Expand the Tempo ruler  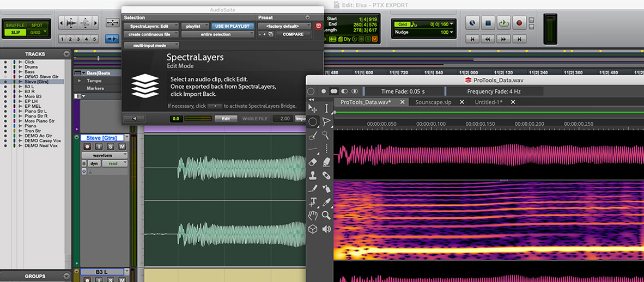tap(79, 81)
